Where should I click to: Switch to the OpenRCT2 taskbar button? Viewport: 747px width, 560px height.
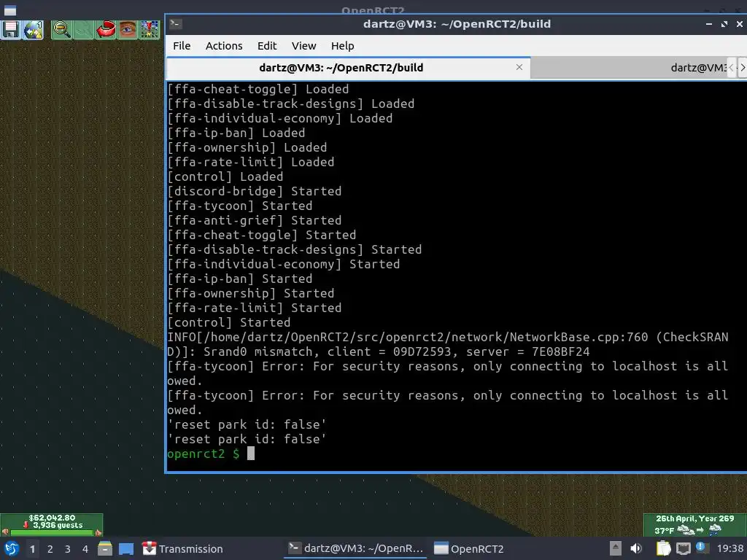pos(469,548)
